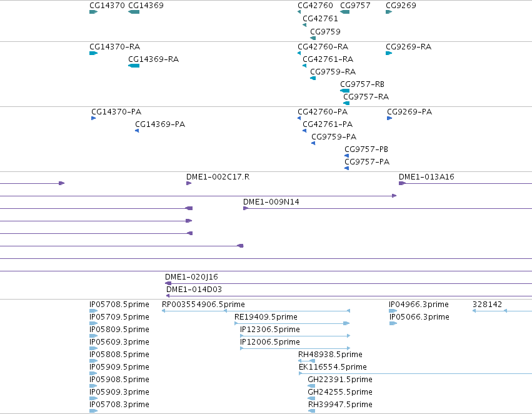Select the GH24255.5prime EST glyph
The height and width of the screenshot is (414, 532).
coord(311,398)
